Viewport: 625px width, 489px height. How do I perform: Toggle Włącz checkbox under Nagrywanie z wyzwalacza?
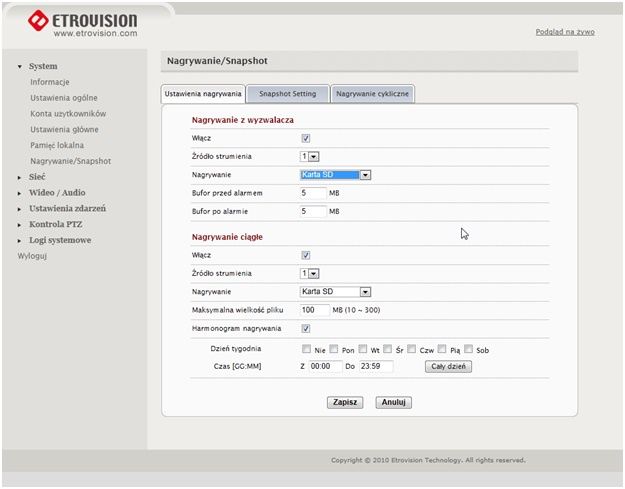306,138
